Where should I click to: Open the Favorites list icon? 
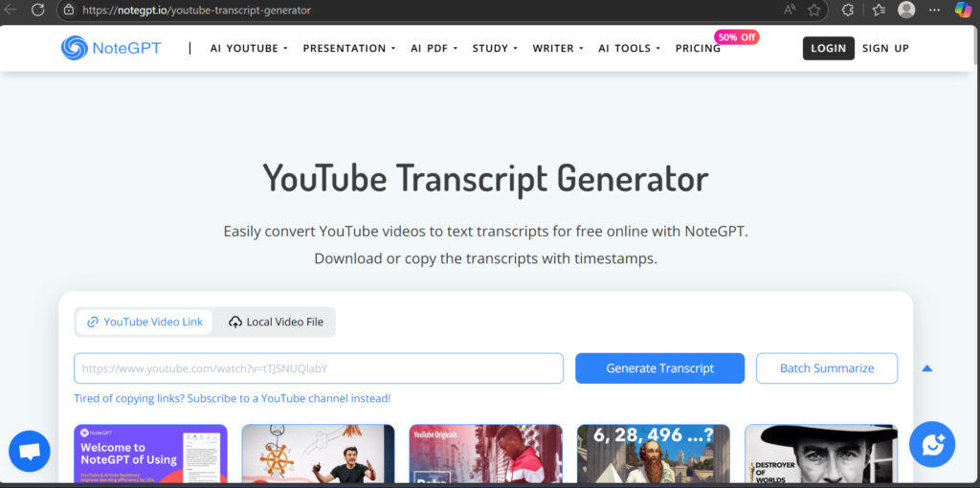879,10
